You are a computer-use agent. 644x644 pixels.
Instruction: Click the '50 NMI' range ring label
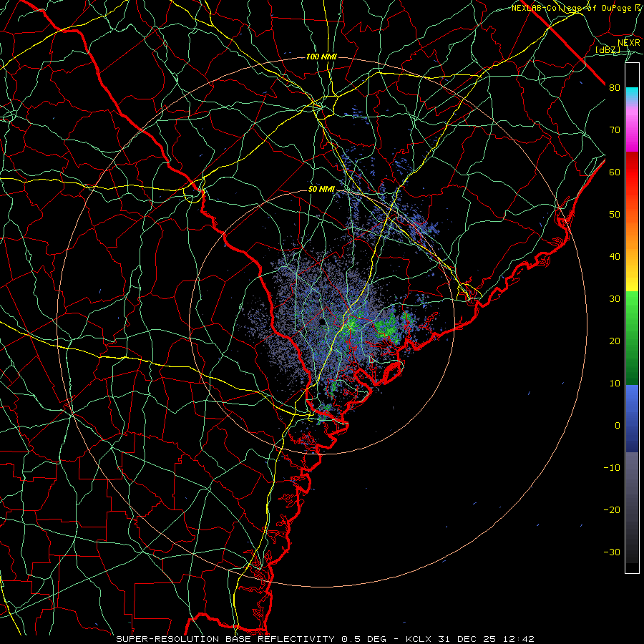coord(321,190)
